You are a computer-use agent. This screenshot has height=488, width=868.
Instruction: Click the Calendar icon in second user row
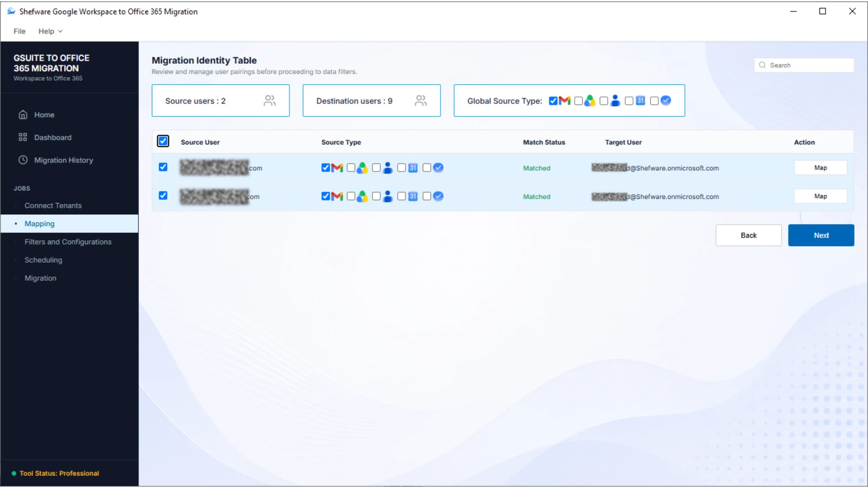[413, 196]
